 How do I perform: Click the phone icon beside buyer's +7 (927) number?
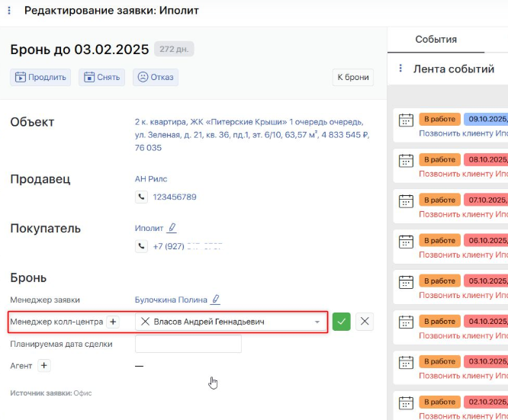point(141,246)
